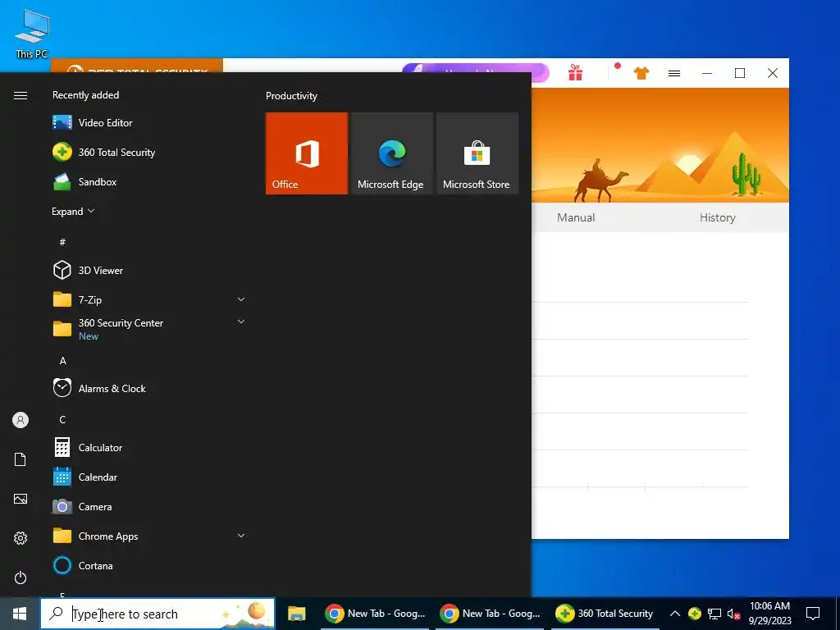
Task: Open the Microsoft Store tile
Action: pyautogui.click(x=477, y=153)
